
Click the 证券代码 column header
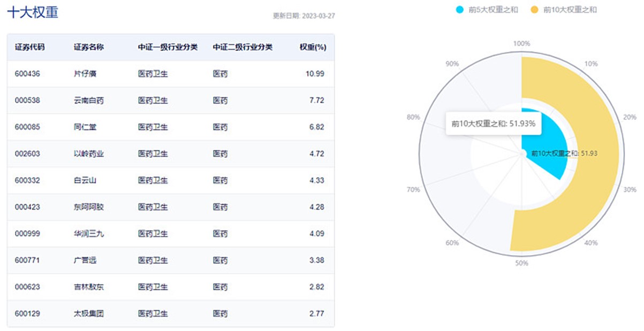(x=29, y=47)
